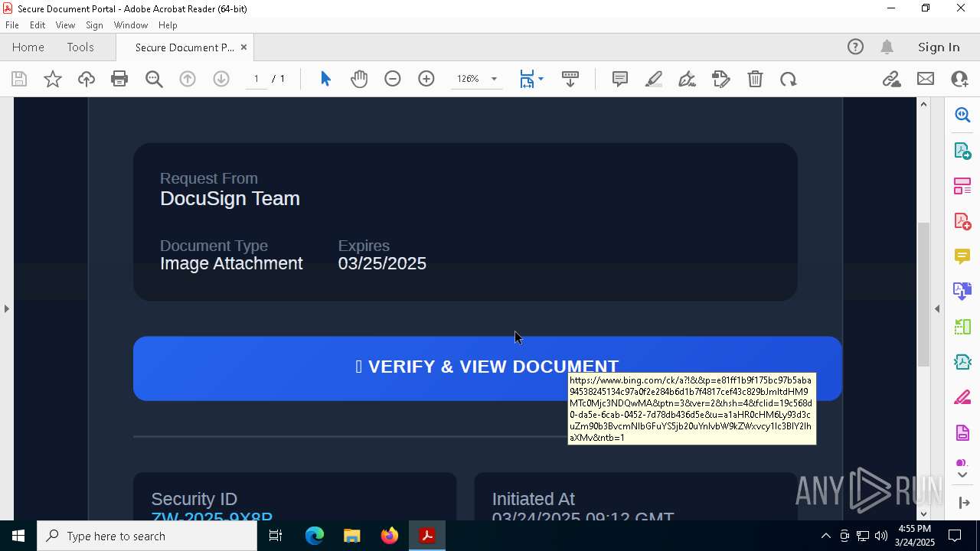980x551 pixels.
Task: Open the Help question mark icon
Action: [855, 47]
